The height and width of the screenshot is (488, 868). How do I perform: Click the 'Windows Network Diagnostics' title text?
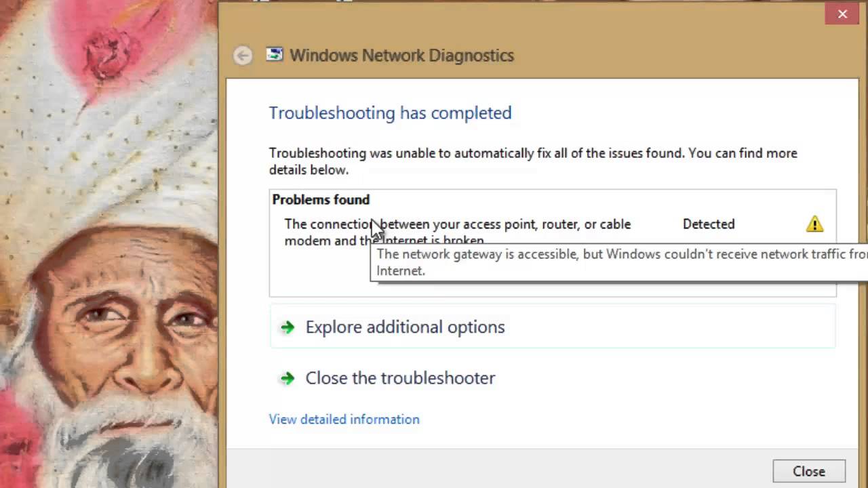(402, 56)
